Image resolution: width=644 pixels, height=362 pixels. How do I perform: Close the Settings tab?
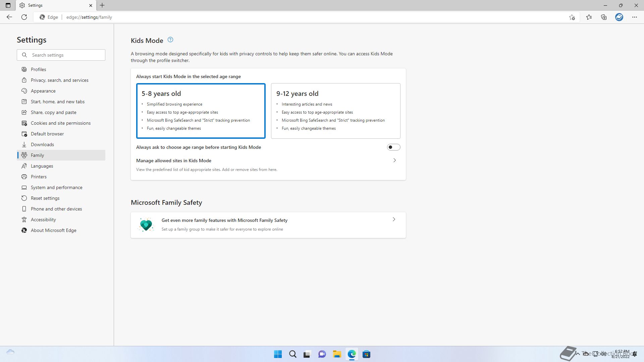click(91, 5)
